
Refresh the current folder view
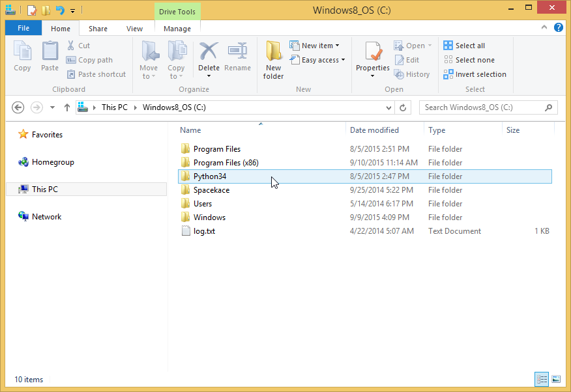pos(403,107)
